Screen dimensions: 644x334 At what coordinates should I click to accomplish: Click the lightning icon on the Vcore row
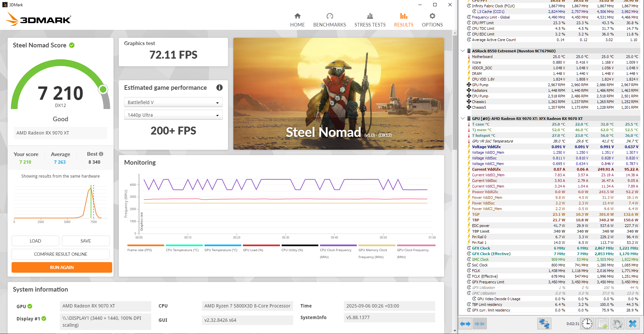tap(469, 62)
